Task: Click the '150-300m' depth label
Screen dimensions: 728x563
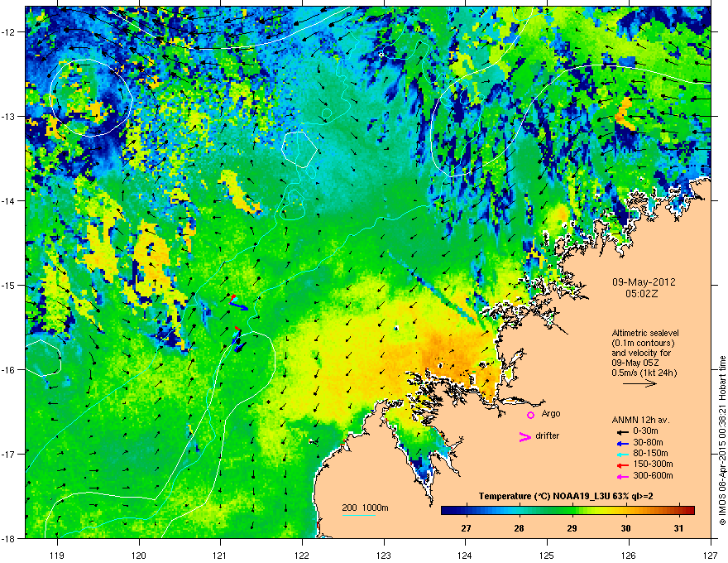Action: tap(653, 464)
